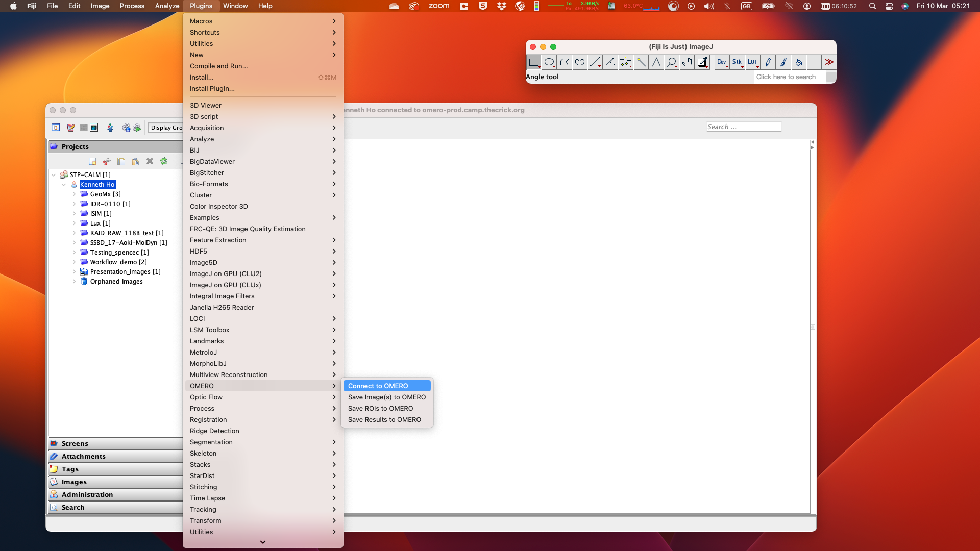Pick the Text tool
980x551 pixels.
coord(656,62)
